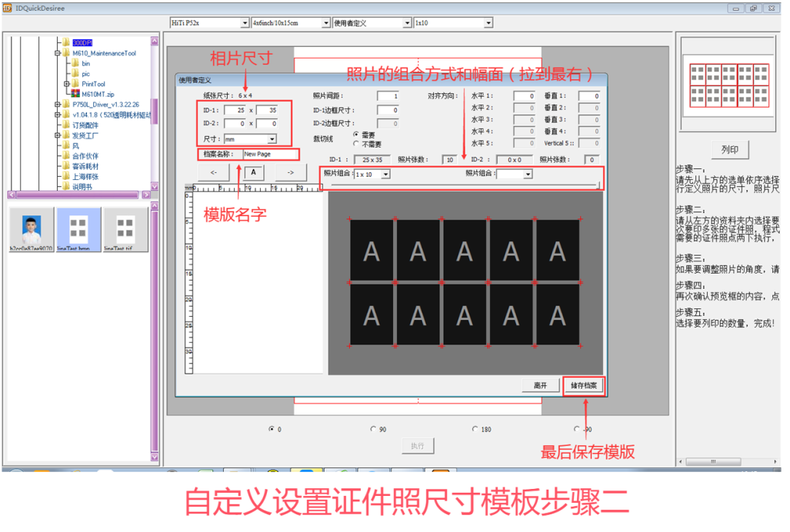Select the '不需要' crop line radio button
790x532 pixels.
(x=355, y=144)
